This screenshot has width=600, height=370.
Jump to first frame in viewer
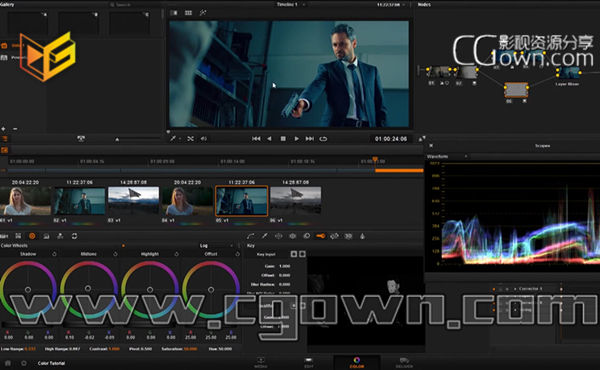(256, 139)
